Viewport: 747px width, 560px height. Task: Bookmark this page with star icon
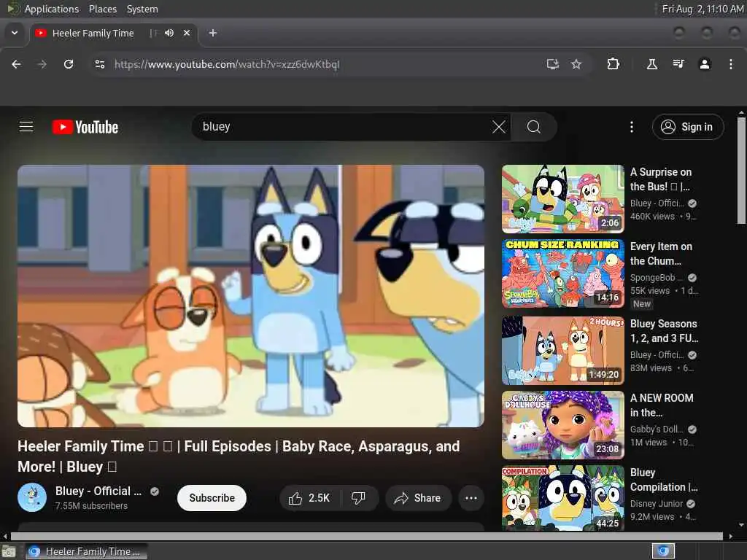[576, 64]
